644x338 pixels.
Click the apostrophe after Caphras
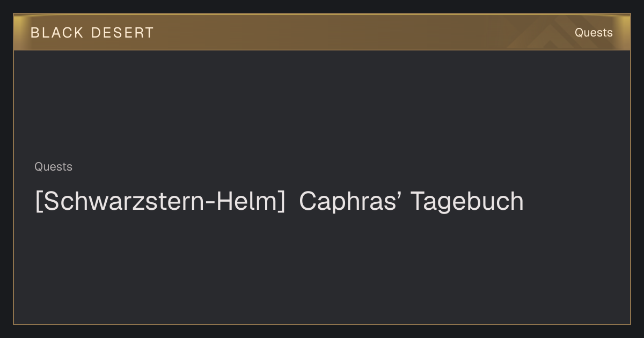tap(399, 194)
